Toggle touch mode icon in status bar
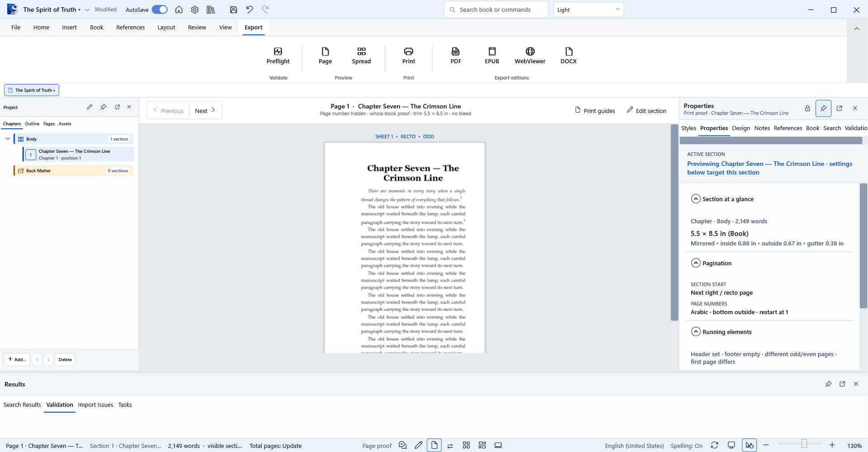The width and height of the screenshot is (868, 452). (x=750, y=445)
